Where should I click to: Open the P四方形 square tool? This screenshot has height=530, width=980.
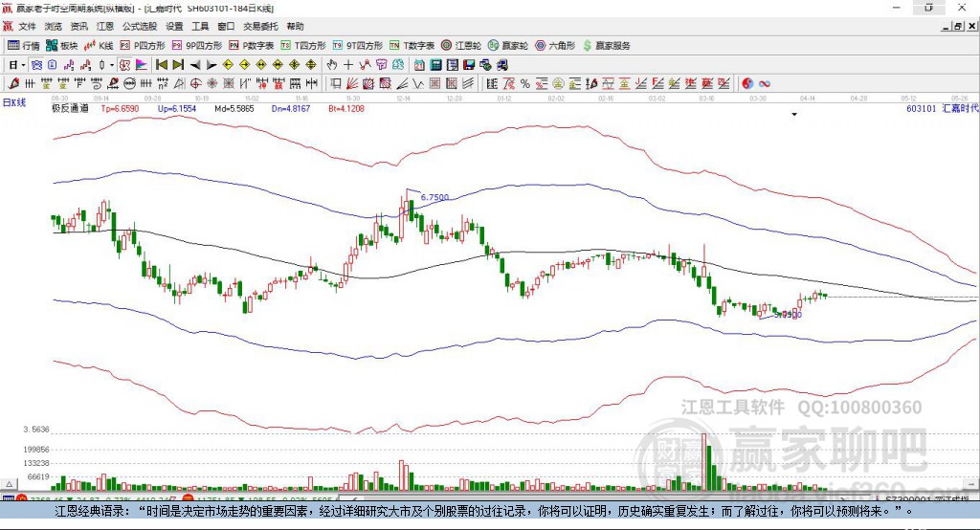coord(143,46)
